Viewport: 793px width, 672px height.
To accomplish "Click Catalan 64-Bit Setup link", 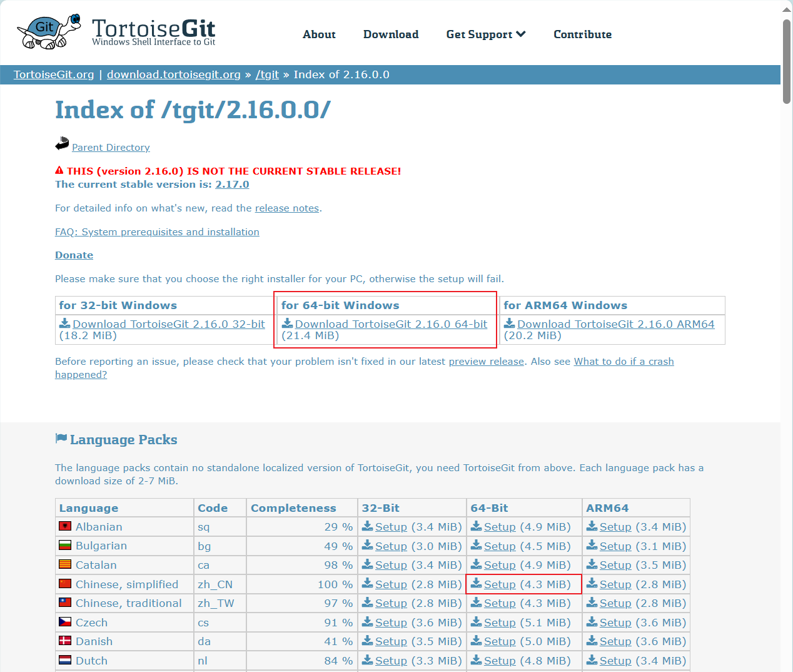I will pyautogui.click(x=500, y=565).
